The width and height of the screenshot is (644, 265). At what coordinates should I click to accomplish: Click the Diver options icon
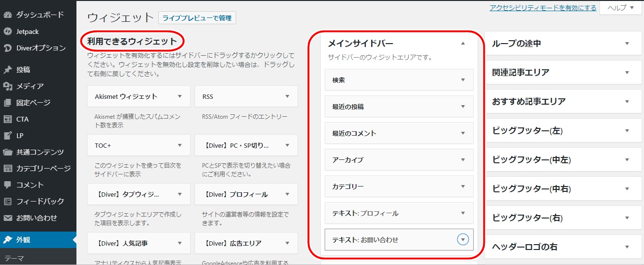point(8,48)
